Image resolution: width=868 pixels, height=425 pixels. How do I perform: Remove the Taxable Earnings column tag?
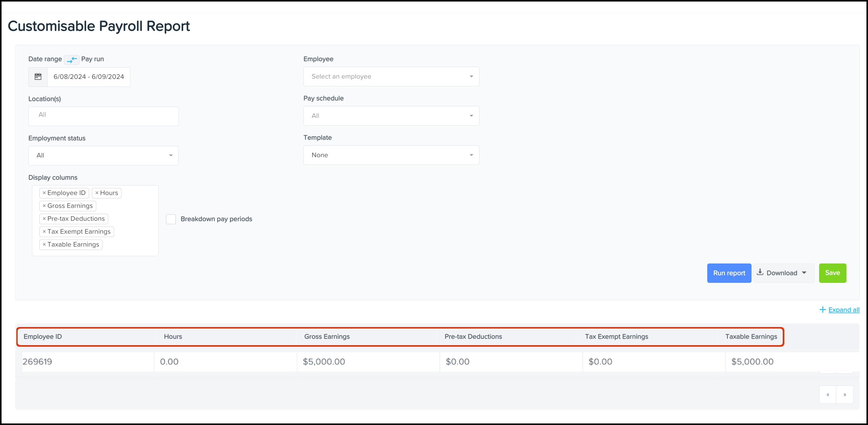tap(44, 244)
